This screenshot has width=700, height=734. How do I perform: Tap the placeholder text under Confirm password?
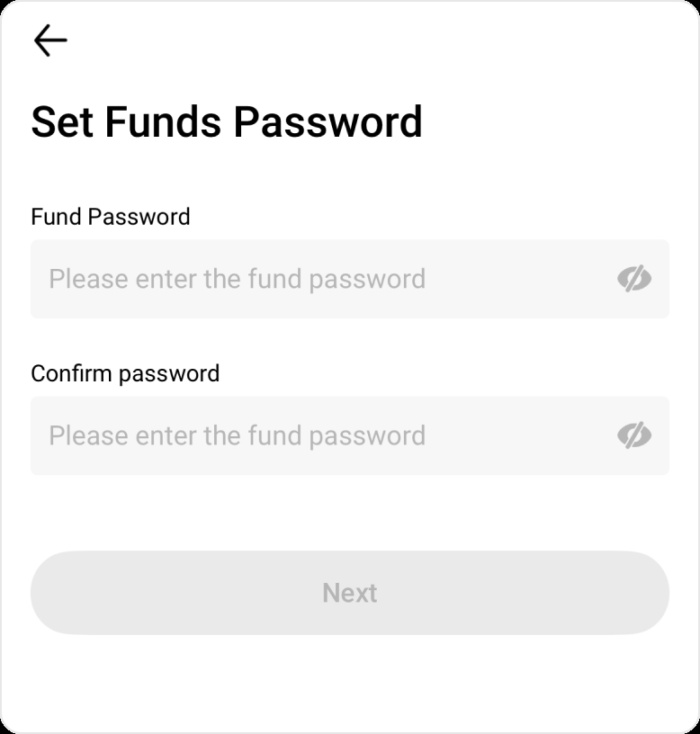[x=237, y=435]
